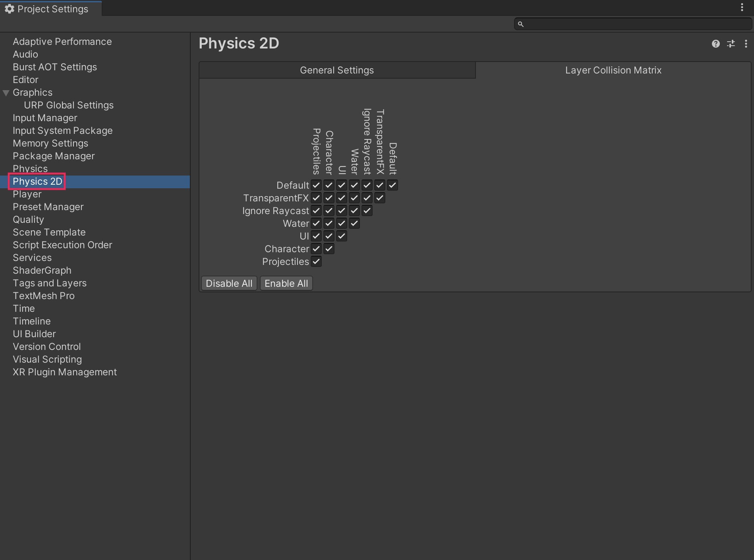Select URP Global Settings under Graphics

[69, 105]
